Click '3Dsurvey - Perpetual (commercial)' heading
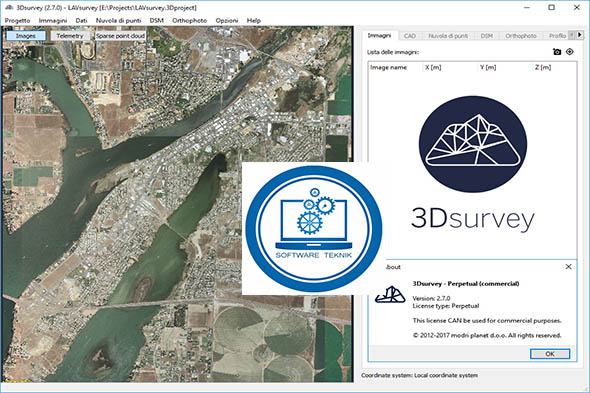This screenshot has height=393, width=590. pos(466,283)
